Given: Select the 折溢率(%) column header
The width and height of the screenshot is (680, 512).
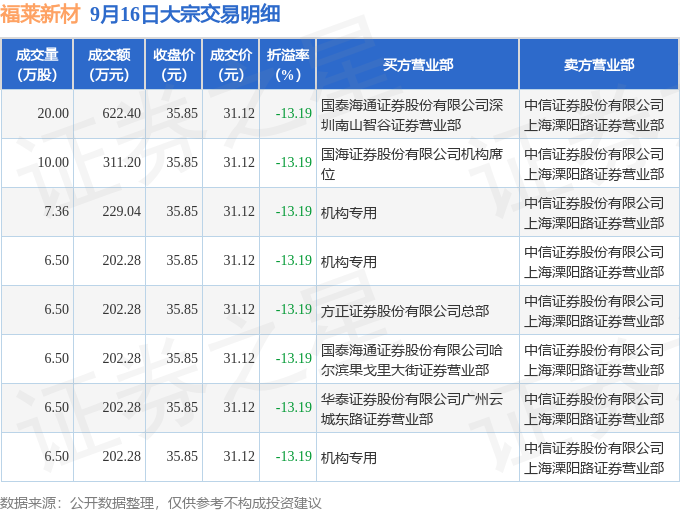Looking at the screenshot, I should 288,65.
